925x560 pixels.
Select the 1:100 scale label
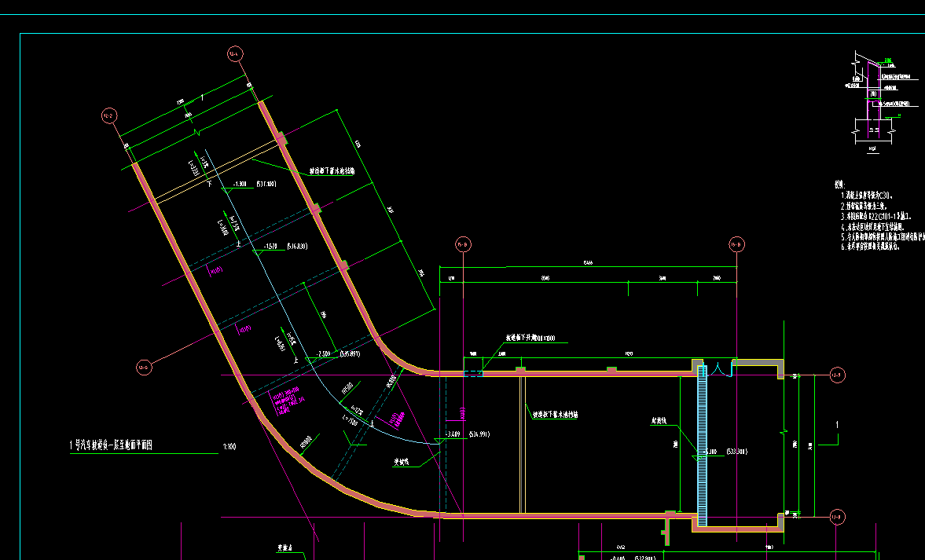[x=229, y=447]
